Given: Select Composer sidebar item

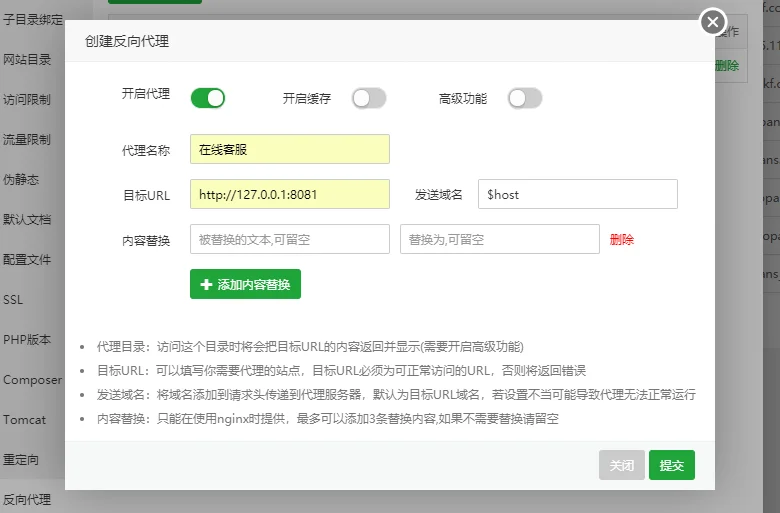Looking at the screenshot, I should pos(32,380).
